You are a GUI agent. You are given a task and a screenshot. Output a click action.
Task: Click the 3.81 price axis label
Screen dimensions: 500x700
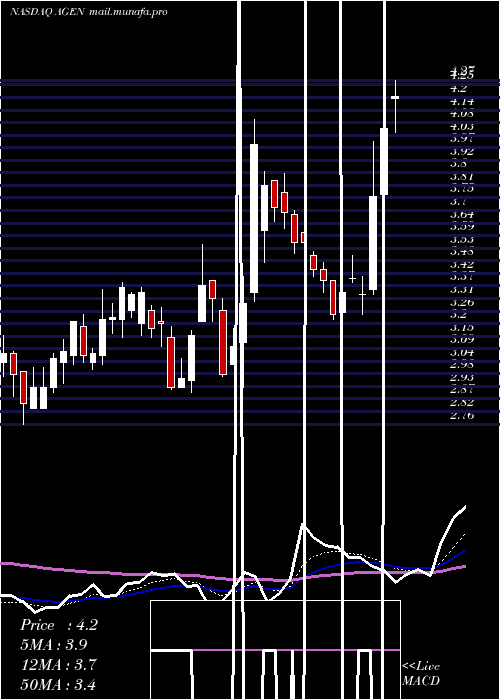[x=462, y=177]
